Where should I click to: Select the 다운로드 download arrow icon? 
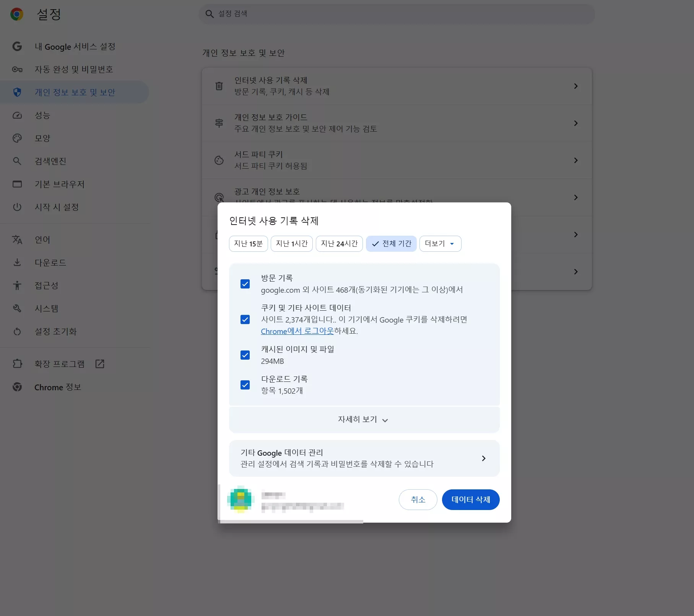coord(17,262)
